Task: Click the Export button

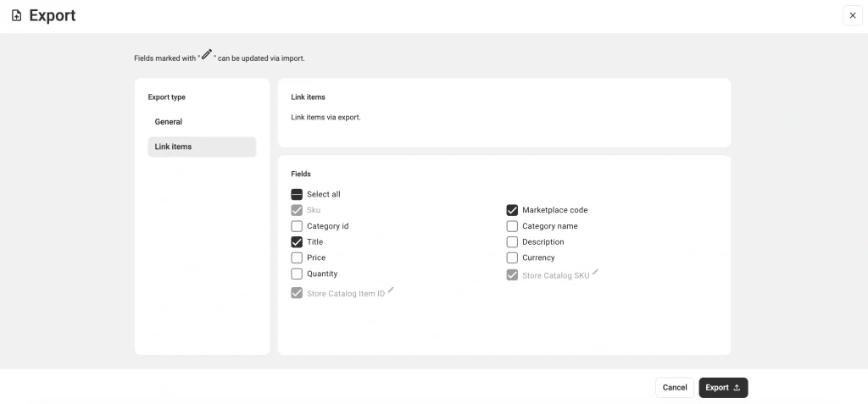Action: point(723,388)
